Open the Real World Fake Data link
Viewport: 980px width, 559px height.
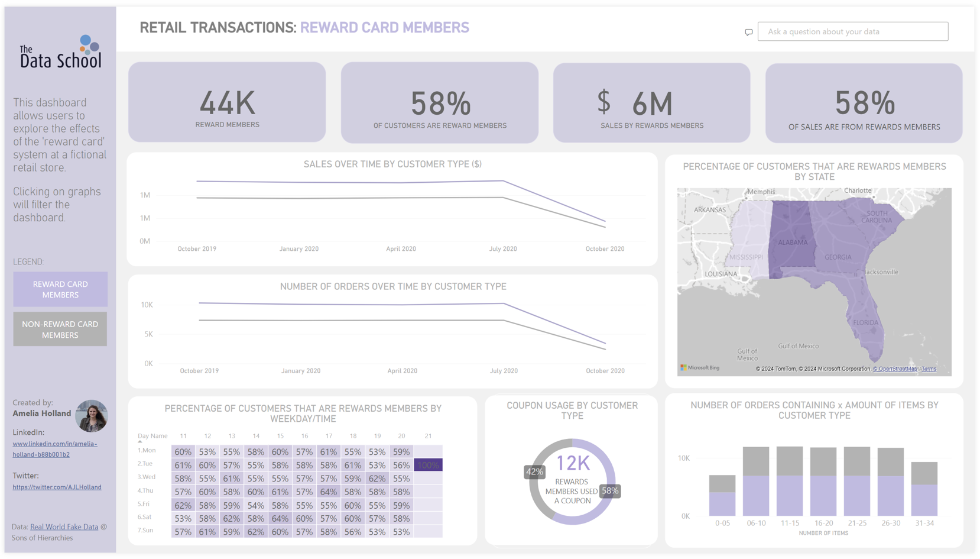tap(64, 526)
